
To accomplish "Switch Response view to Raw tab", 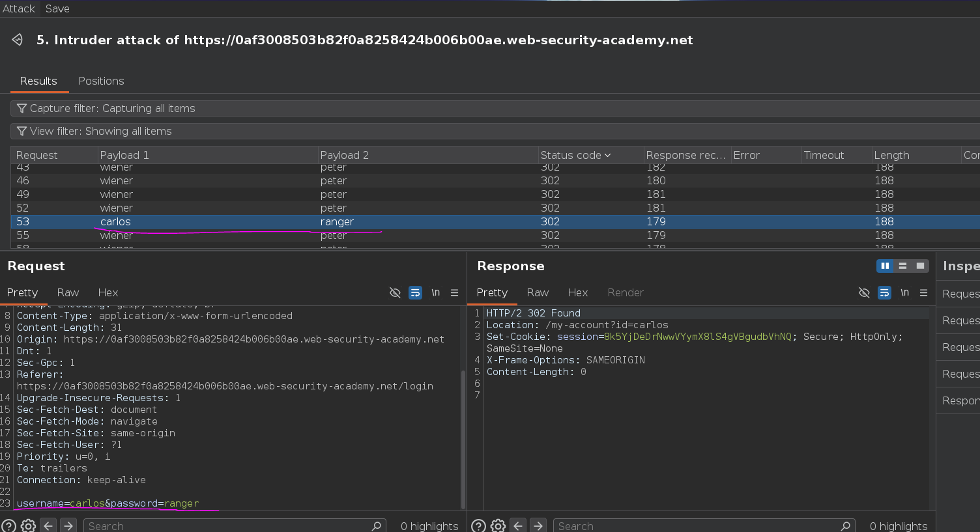I will click(x=538, y=292).
